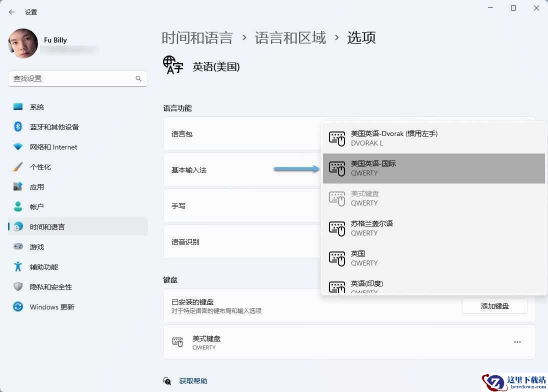Click the 获取帮助 help icon

coord(167,381)
